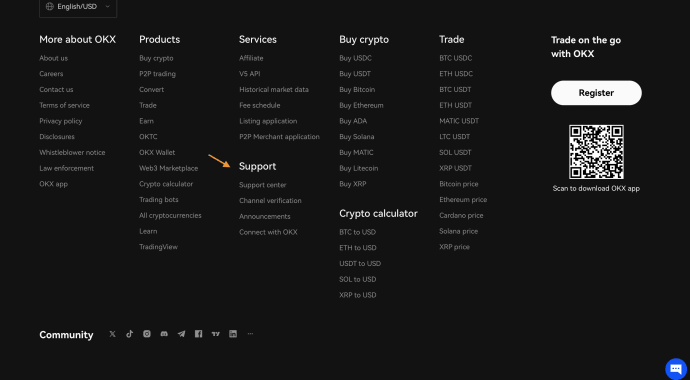
Task: Open the ETH USDT trade link
Action: coord(455,106)
